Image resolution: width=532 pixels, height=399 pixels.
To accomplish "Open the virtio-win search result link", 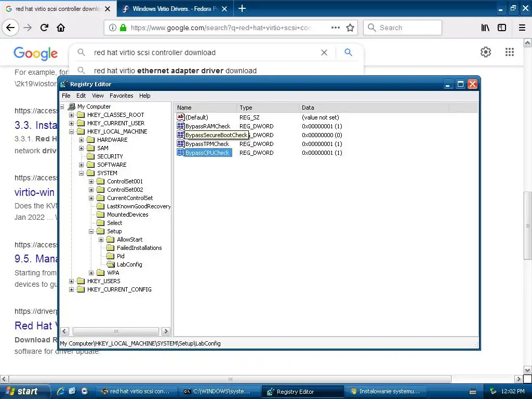I will pos(34,192).
